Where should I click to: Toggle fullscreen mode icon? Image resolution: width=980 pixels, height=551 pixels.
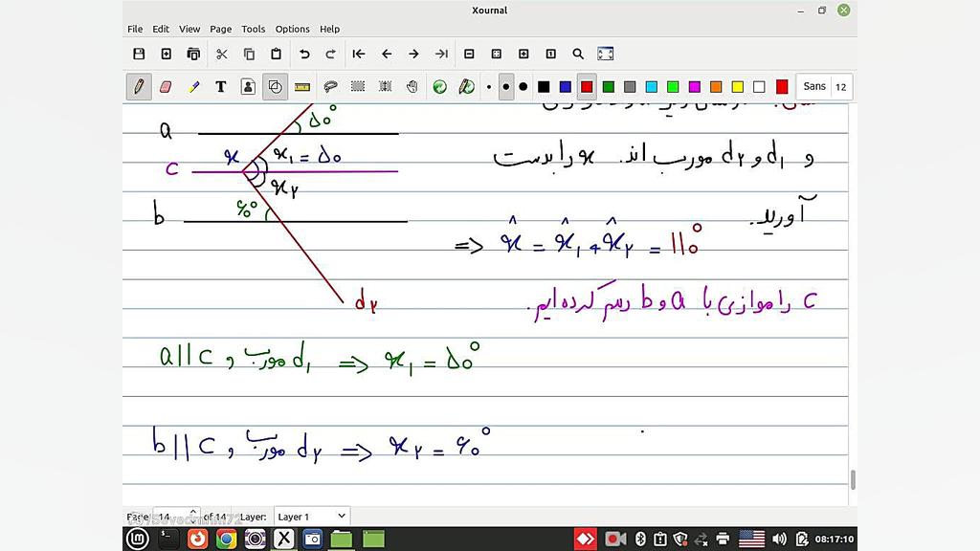pos(606,54)
